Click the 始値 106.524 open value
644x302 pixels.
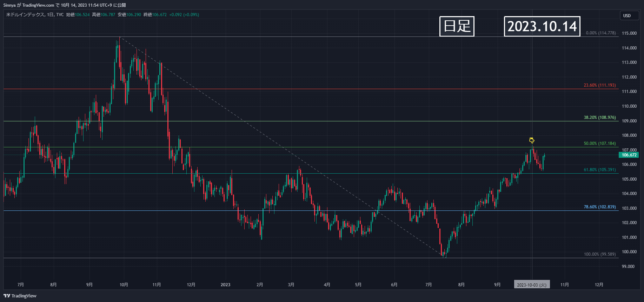pyautogui.click(x=78, y=15)
